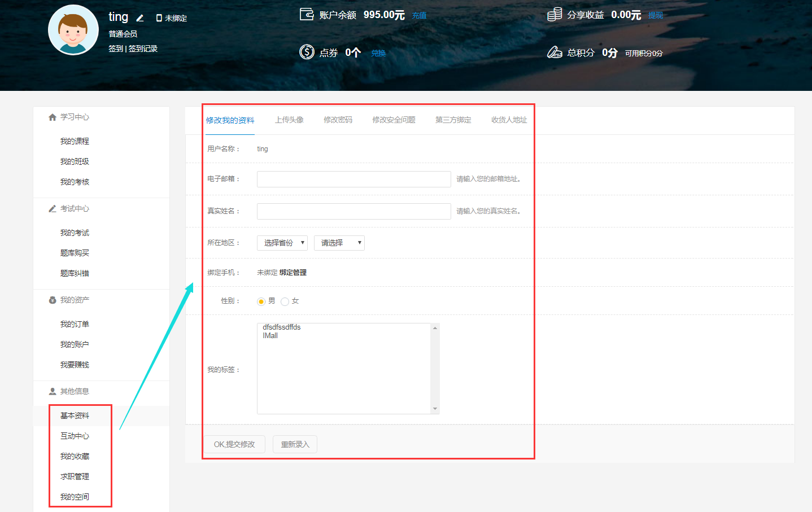Click into the 电子邮箱 email input field
This screenshot has height=512, width=812.
353,179
